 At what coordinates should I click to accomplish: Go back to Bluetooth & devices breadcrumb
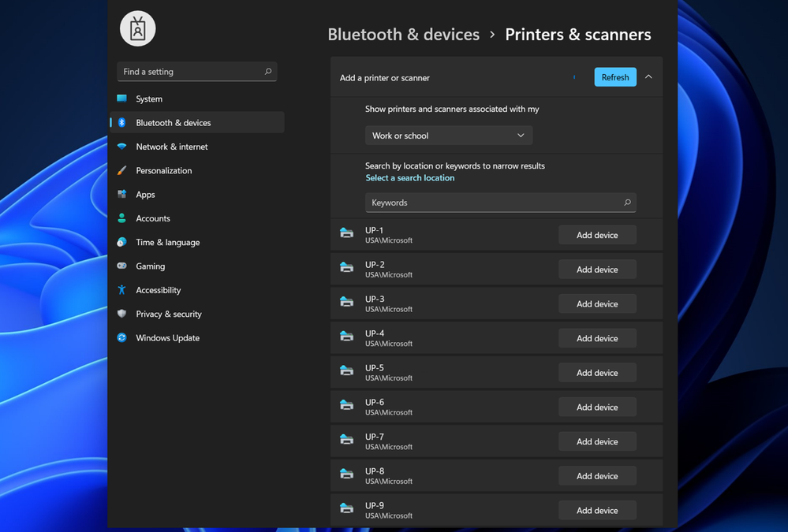coord(404,34)
